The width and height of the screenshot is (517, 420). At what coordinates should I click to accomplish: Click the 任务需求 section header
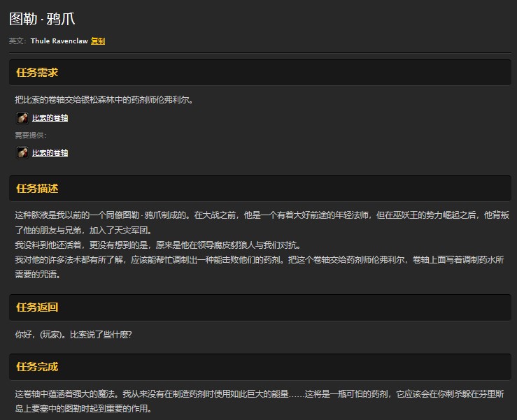click(x=37, y=73)
